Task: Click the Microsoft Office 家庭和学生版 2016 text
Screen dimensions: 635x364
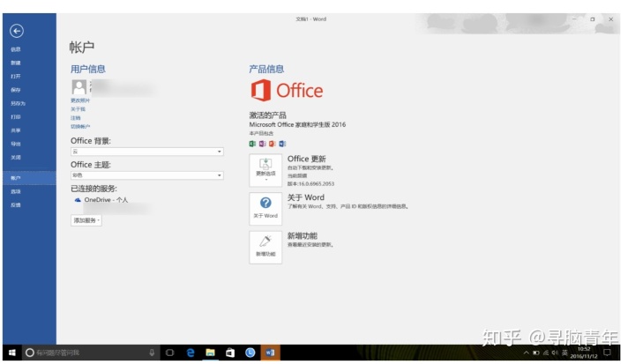Action: coord(297,124)
